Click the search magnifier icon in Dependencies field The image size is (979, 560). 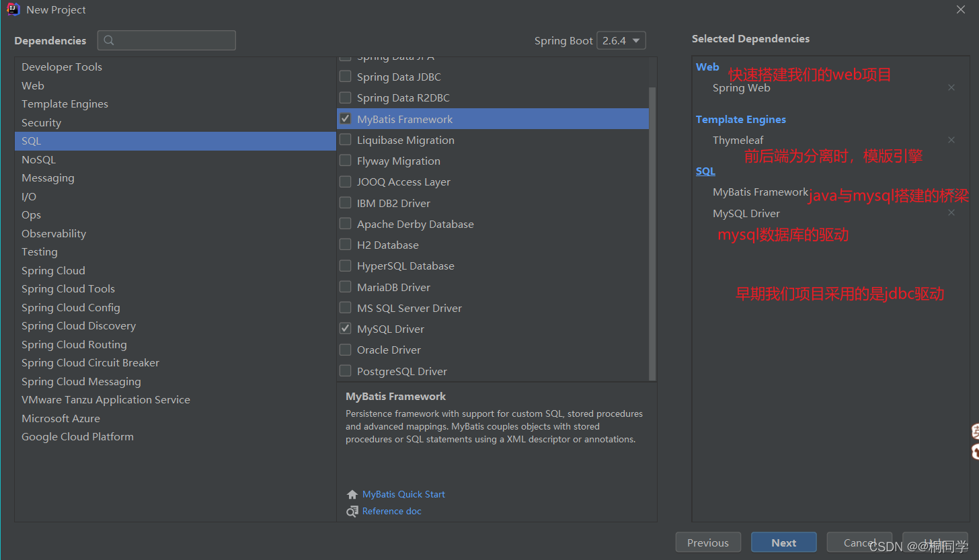[109, 40]
